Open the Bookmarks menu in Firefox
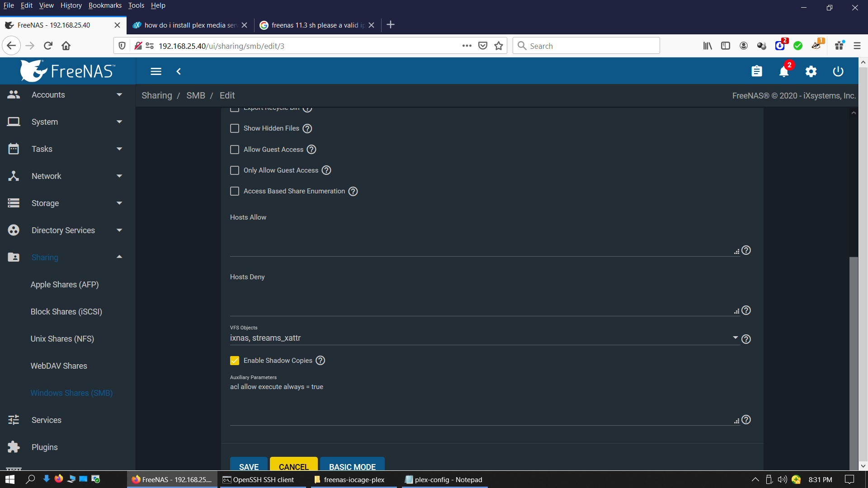The width and height of the screenshot is (868, 488). coord(105,5)
